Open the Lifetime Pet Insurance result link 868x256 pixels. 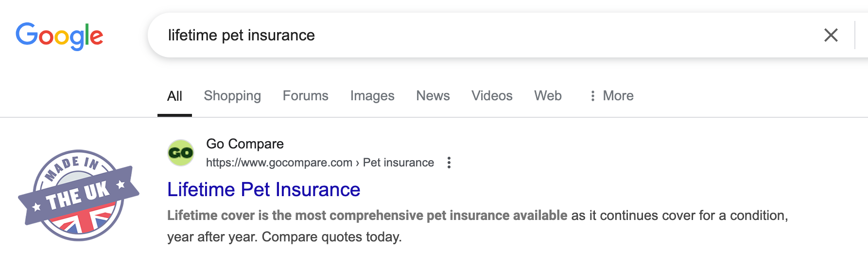pyautogui.click(x=263, y=190)
